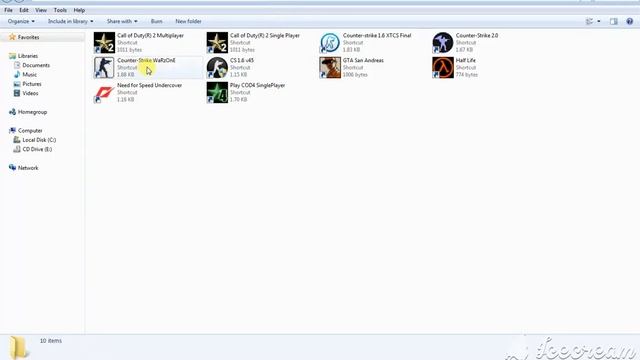
Task: Select Play COD4 SinglePlayer icon
Action: click(217, 93)
